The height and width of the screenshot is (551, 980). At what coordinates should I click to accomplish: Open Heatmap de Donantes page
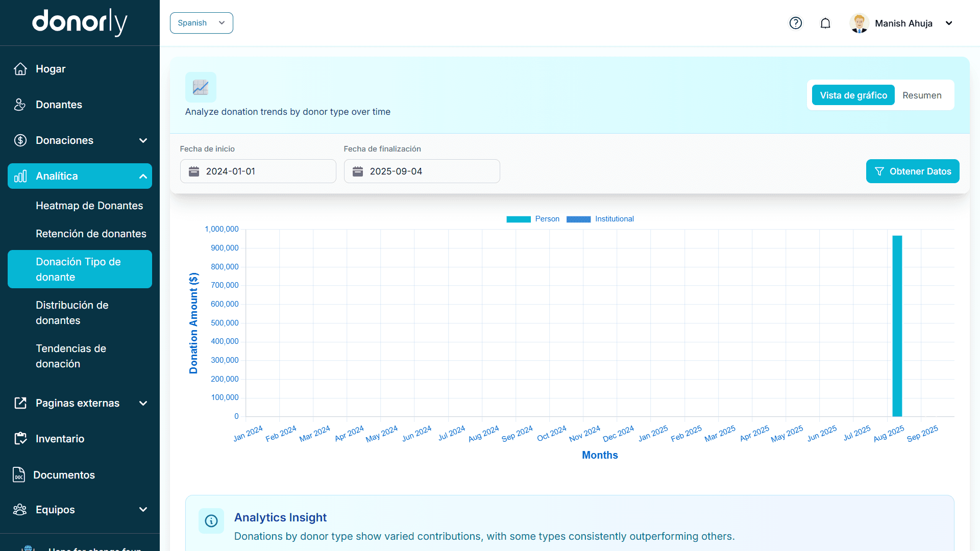point(89,206)
